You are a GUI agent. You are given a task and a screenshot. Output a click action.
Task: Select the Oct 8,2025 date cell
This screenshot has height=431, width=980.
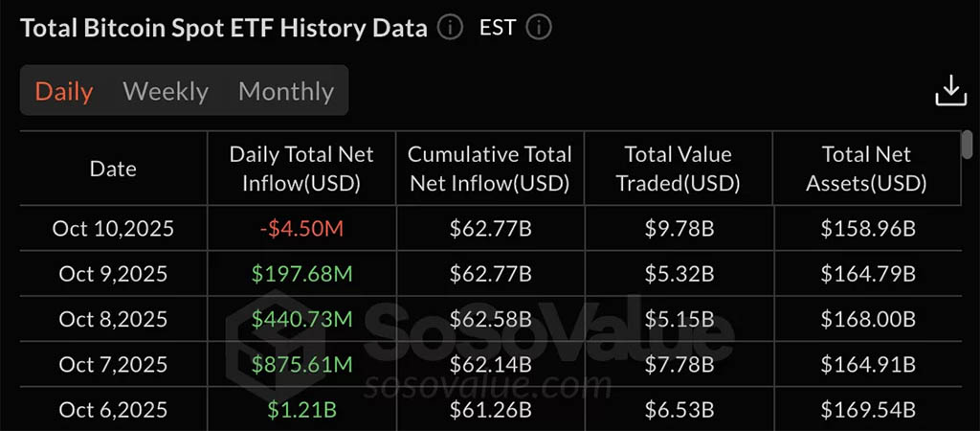(x=113, y=319)
